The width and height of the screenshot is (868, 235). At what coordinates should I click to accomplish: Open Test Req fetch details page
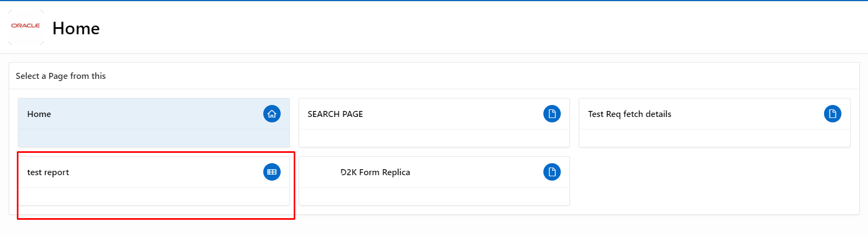click(629, 114)
